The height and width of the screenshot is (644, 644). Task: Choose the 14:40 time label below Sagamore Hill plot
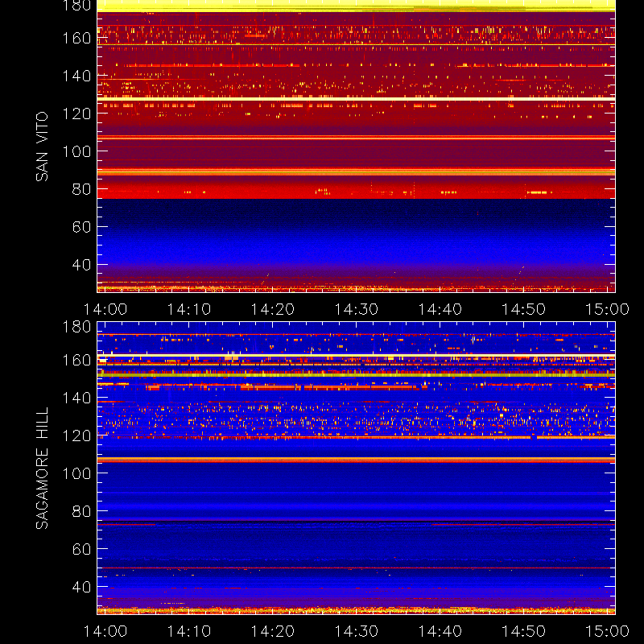[x=440, y=631]
